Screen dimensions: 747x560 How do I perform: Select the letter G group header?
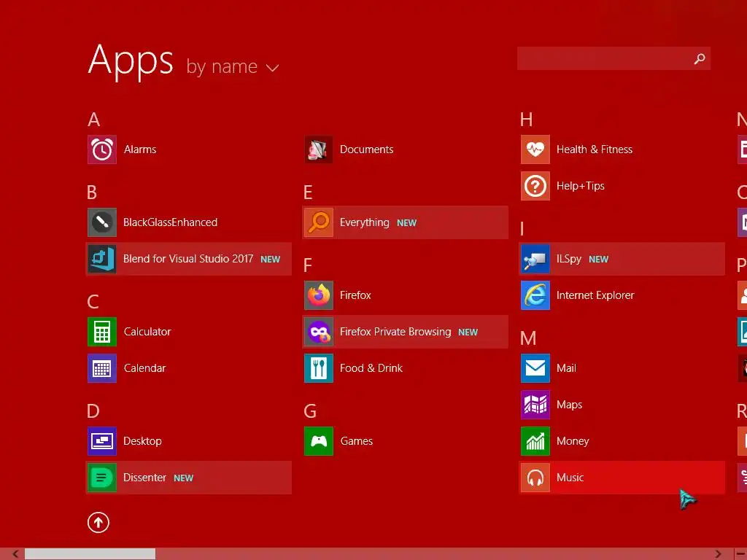pos(310,411)
